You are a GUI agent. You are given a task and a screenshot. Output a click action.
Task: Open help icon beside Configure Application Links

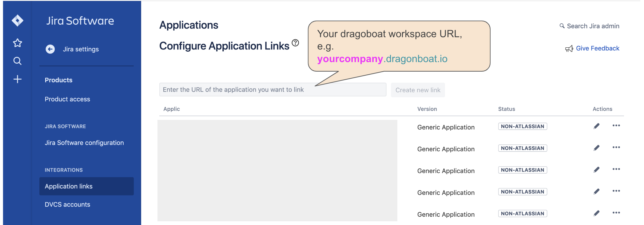pos(295,43)
